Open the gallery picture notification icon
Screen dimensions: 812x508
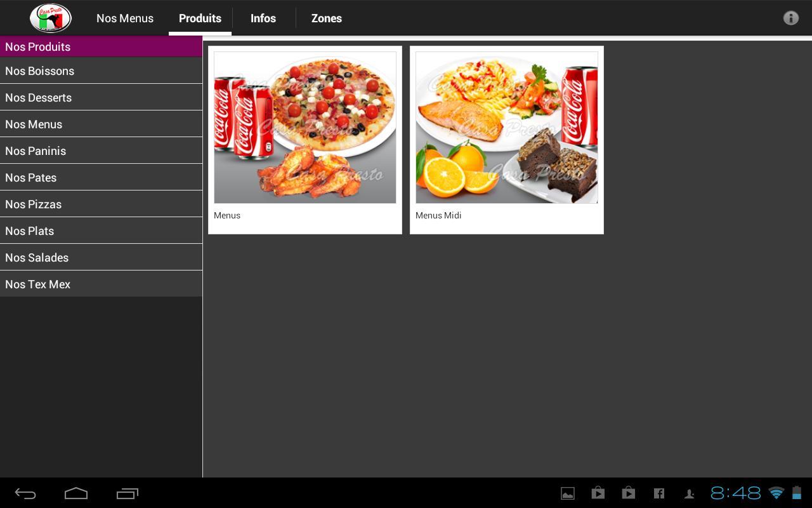point(568,493)
